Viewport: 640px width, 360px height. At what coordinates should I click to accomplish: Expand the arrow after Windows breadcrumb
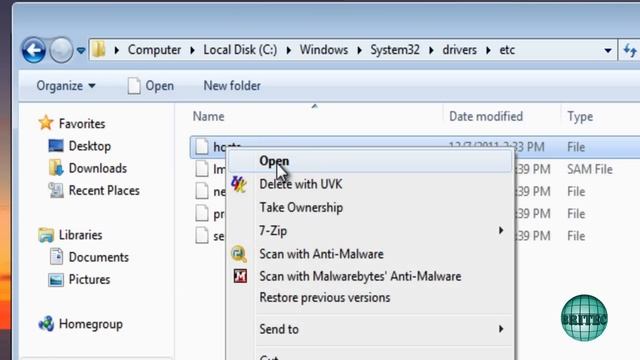pyautogui.click(x=359, y=50)
